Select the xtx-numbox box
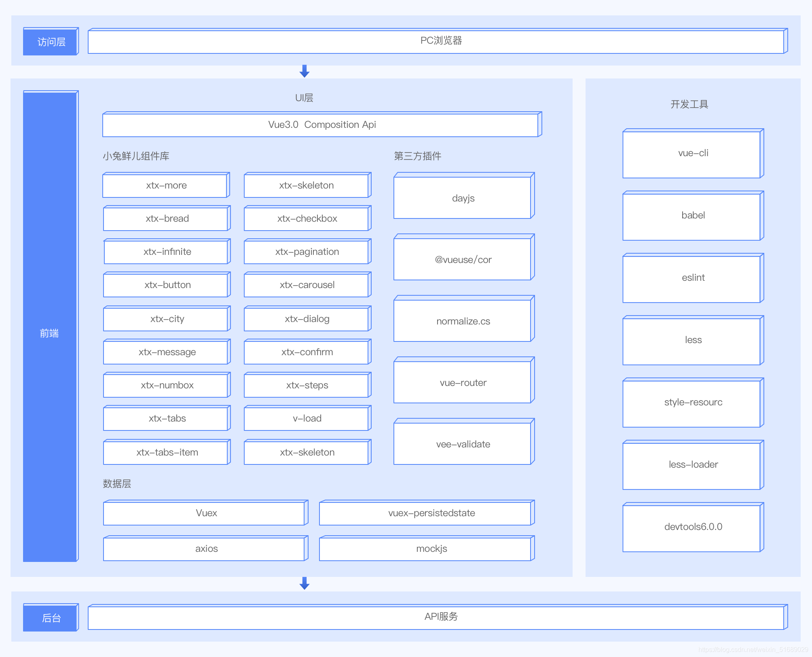The height and width of the screenshot is (657, 812). 167,385
